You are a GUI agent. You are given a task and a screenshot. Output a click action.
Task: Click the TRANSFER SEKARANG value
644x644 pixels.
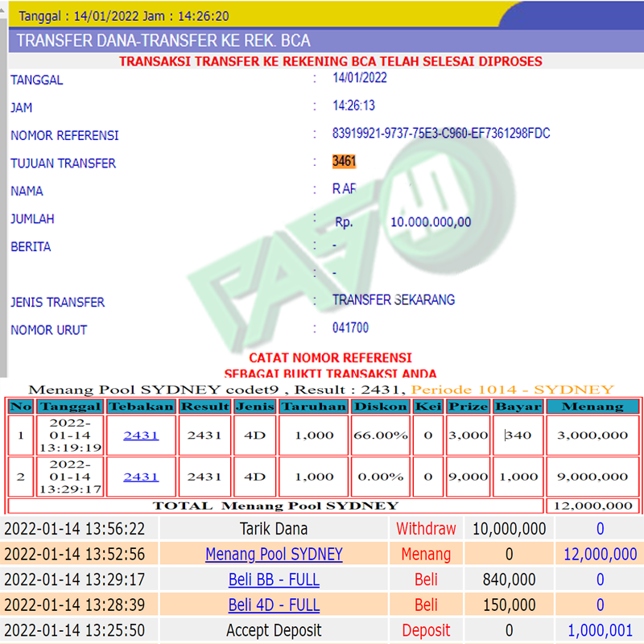pyautogui.click(x=394, y=299)
